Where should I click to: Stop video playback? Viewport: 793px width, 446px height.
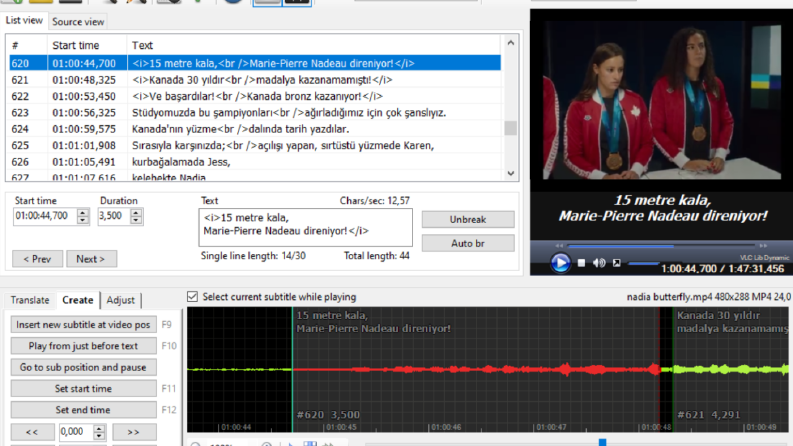tap(582, 263)
